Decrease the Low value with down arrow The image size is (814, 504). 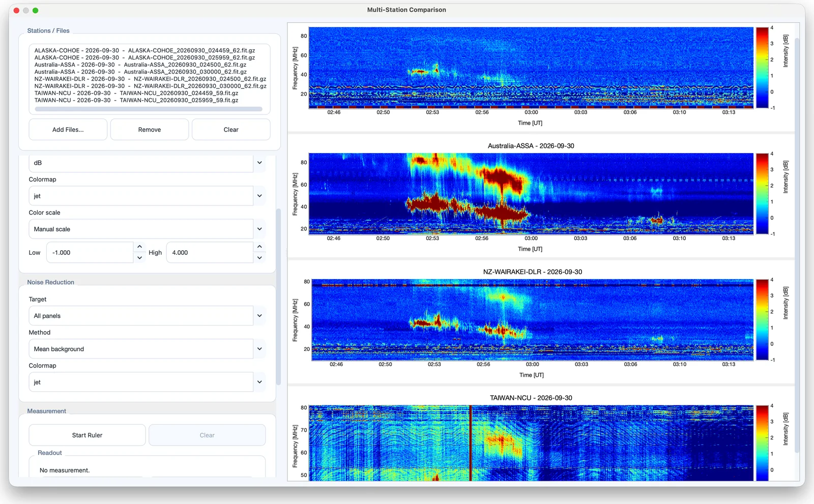point(139,258)
